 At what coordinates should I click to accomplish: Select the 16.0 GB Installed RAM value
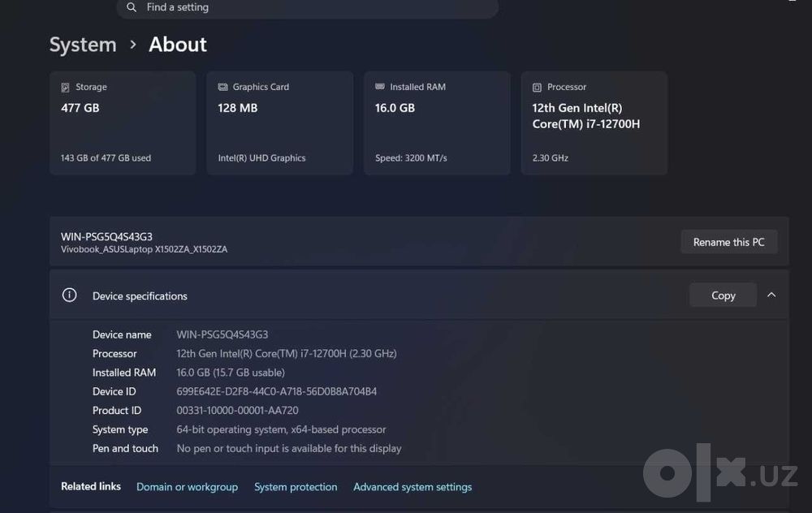[x=395, y=108]
